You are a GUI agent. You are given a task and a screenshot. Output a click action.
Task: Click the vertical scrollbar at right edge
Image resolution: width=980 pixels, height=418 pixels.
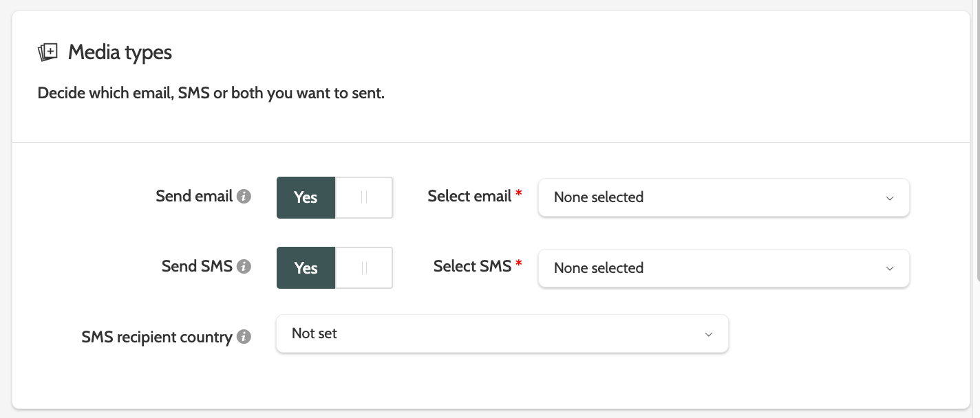click(977, 137)
